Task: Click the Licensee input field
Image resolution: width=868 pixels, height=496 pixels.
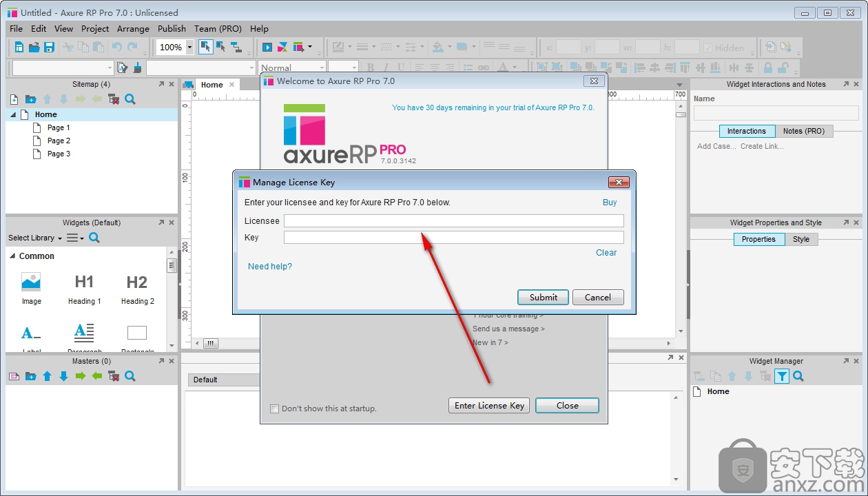Action: pos(454,220)
